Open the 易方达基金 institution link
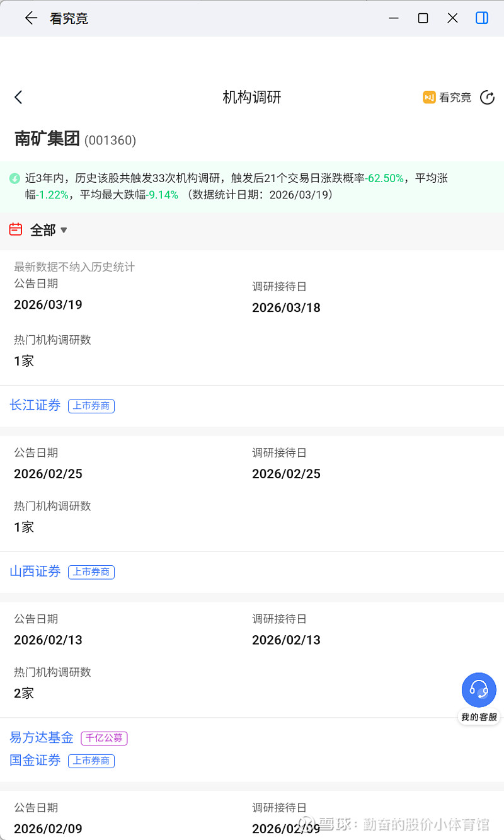This screenshot has height=840, width=504. click(42, 737)
